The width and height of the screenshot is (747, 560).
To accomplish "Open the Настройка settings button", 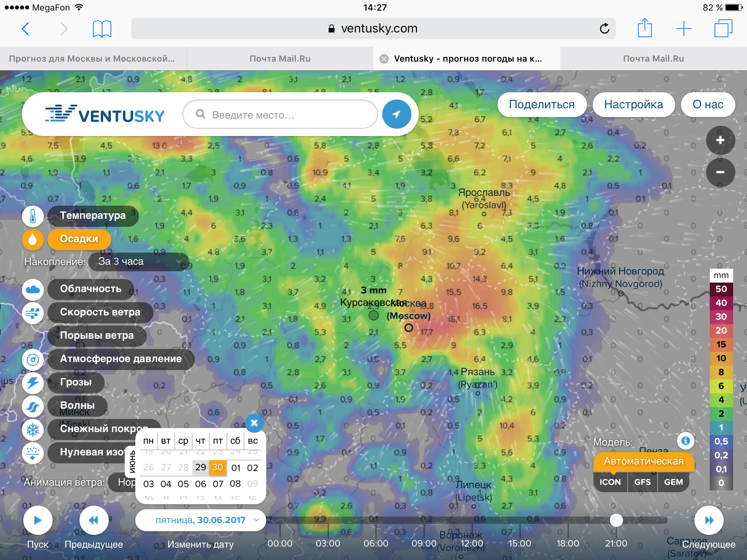I will click(634, 105).
